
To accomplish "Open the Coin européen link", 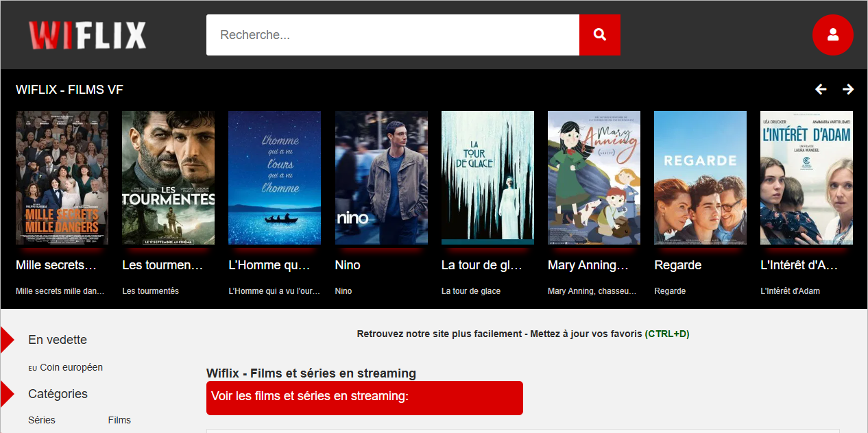I will coord(71,367).
